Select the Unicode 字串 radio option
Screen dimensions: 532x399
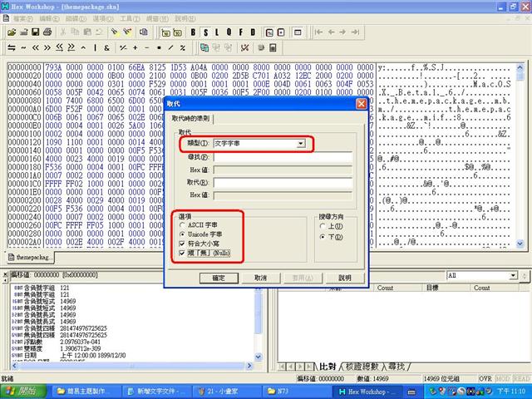pyautogui.click(x=201, y=234)
